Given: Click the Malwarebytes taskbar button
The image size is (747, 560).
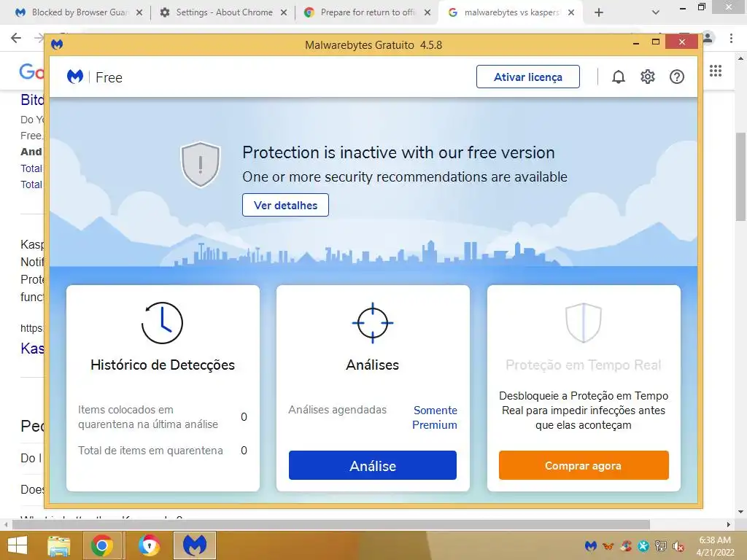Looking at the screenshot, I should pos(195,545).
